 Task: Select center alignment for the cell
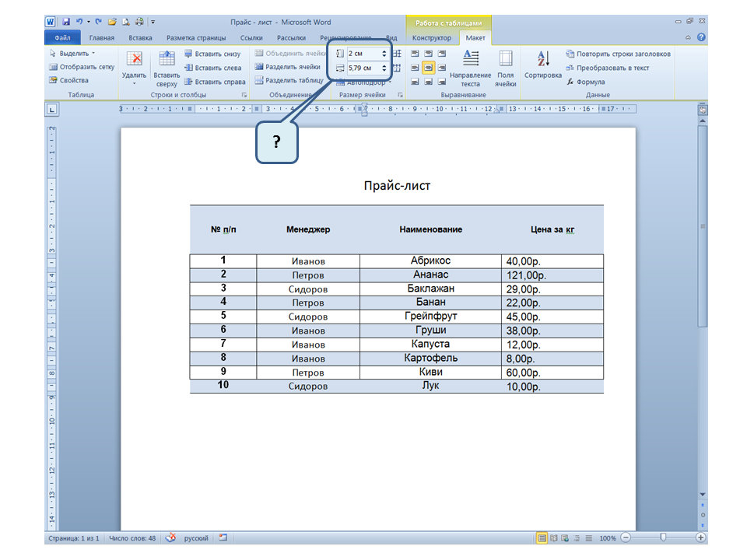428,67
